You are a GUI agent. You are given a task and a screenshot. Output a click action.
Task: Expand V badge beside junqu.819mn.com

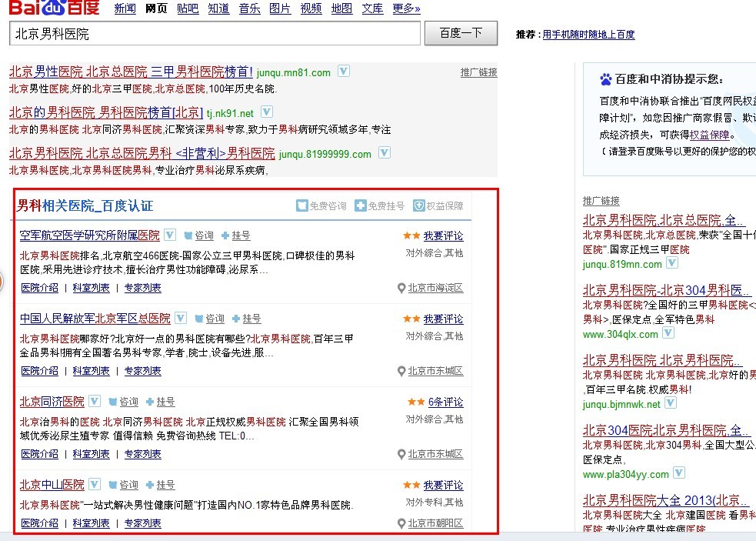point(671,263)
